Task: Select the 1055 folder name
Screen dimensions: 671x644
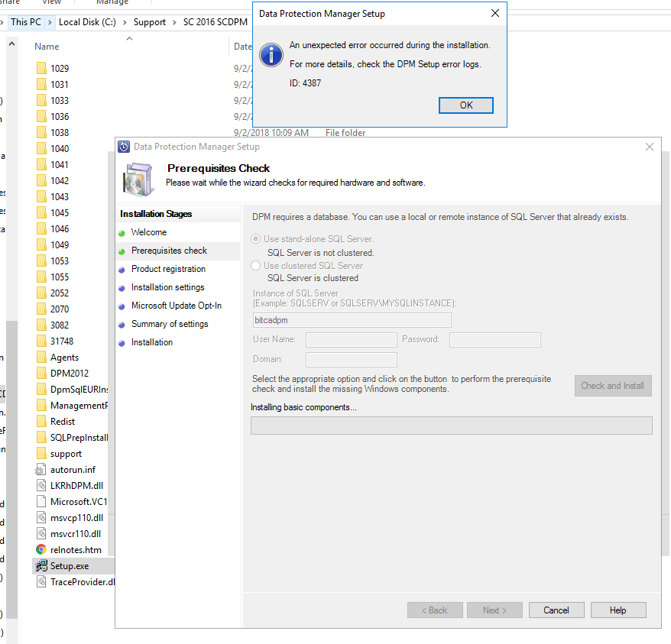Action: (60, 277)
